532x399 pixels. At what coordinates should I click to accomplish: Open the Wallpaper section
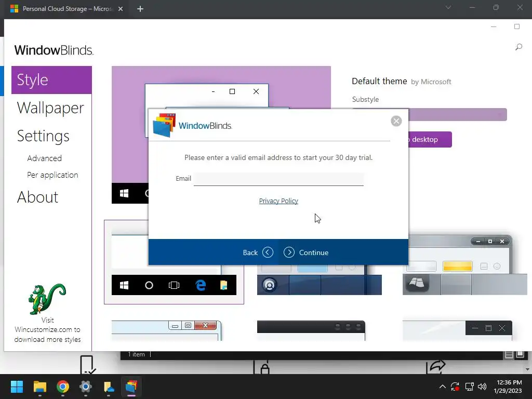coord(50,108)
